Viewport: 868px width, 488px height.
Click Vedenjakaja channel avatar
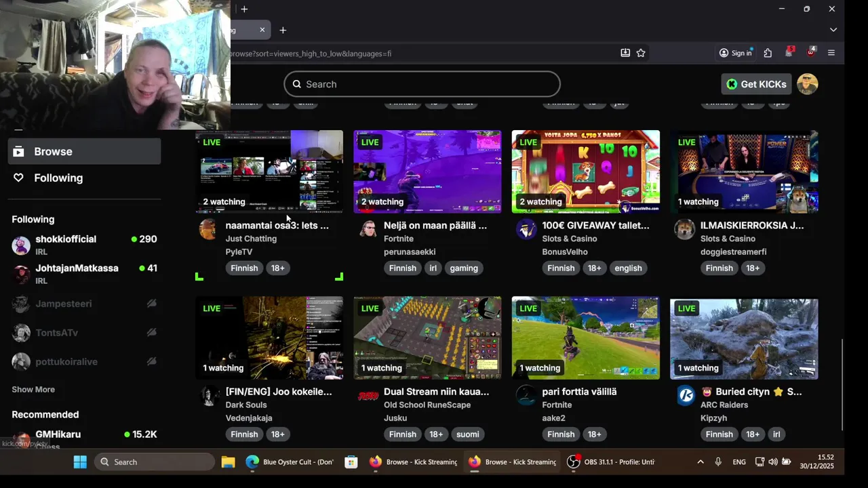(x=210, y=395)
